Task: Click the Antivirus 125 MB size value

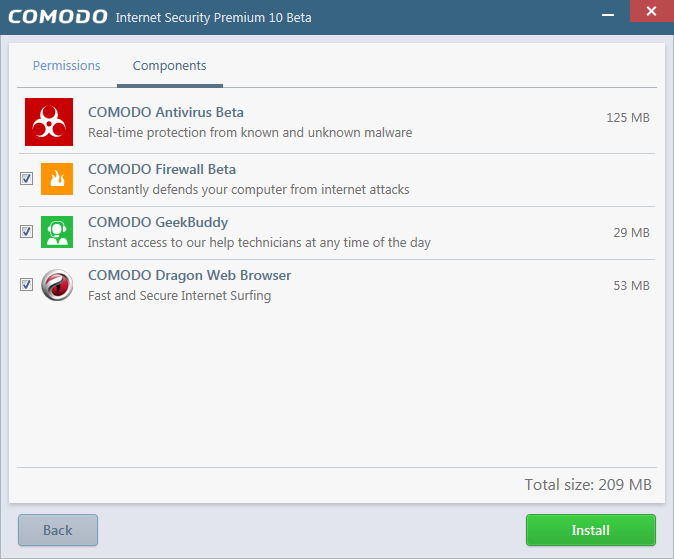Action: (x=628, y=118)
